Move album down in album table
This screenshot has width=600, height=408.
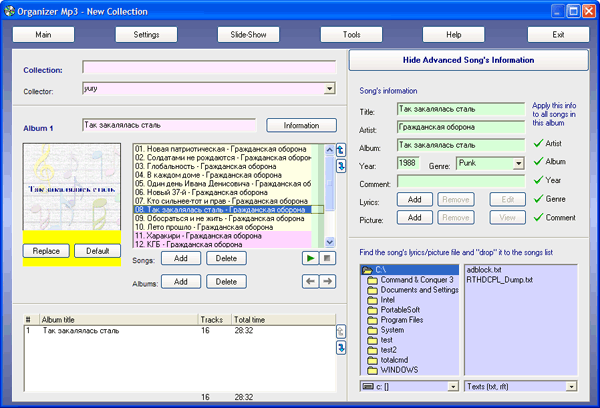click(x=341, y=348)
